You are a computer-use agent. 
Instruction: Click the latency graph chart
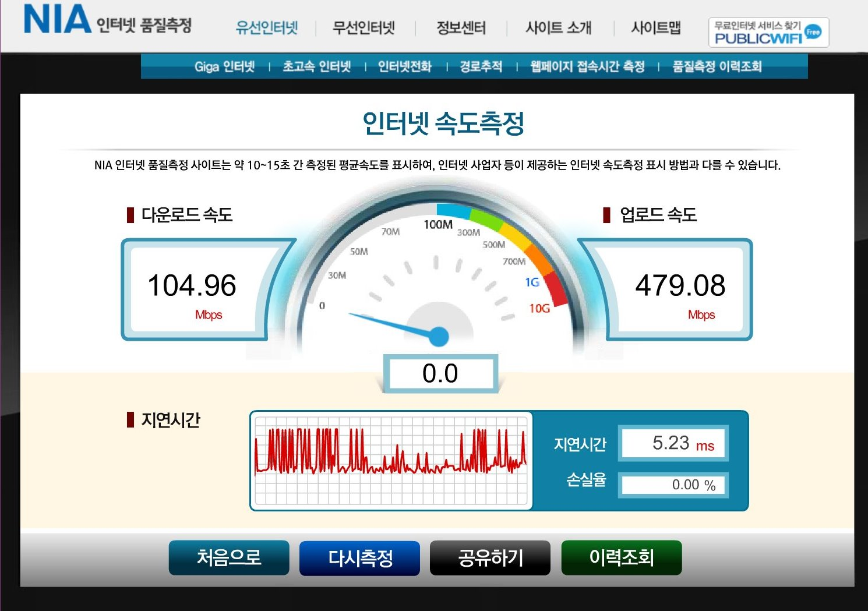391,461
